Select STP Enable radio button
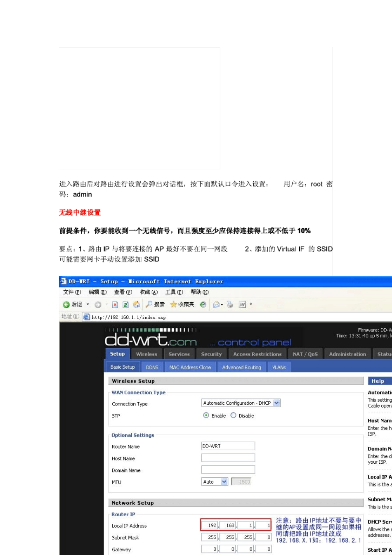The image size is (392, 555). pyautogui.click(x=206, y=415)
